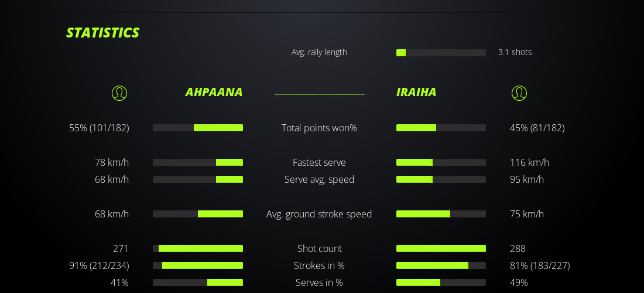Select the IRAIHA player name
The height and width of the screenshot is (293, 644).
click(416, 92)
